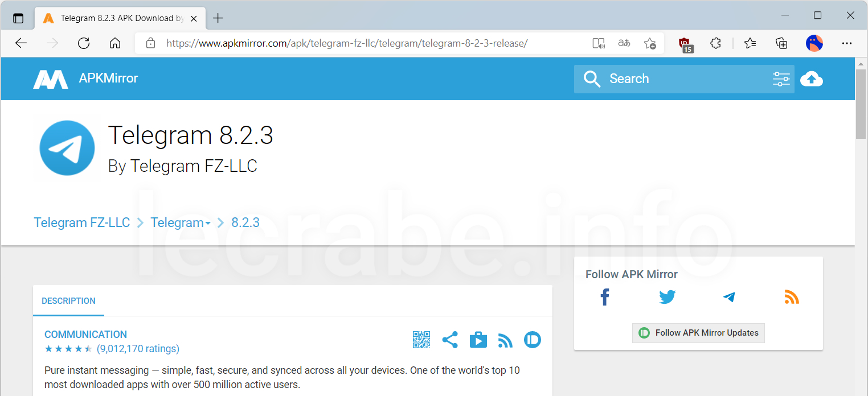This screenshot has width=868, height=396.
Task: Click the Follow APK Mirror heading
Action: [632, 274]
